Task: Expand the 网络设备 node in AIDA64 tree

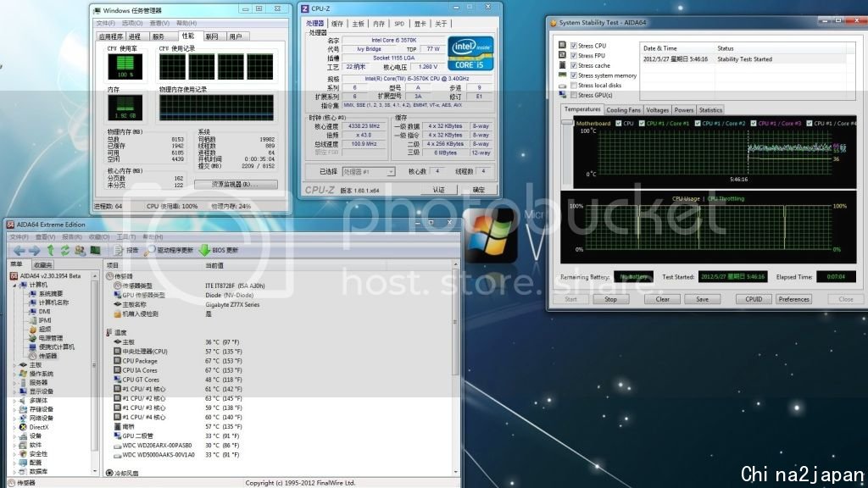Action: pyautogui.click(x=14, y=419)
